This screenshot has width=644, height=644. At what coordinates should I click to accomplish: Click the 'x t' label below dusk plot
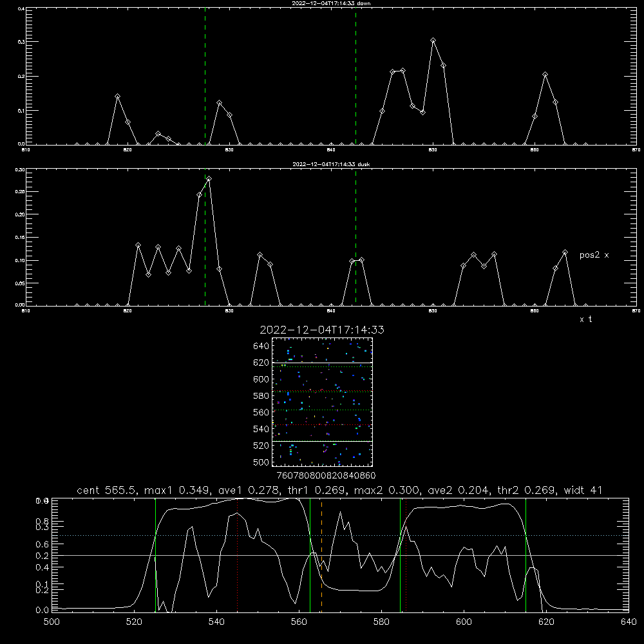click(585, 319)
